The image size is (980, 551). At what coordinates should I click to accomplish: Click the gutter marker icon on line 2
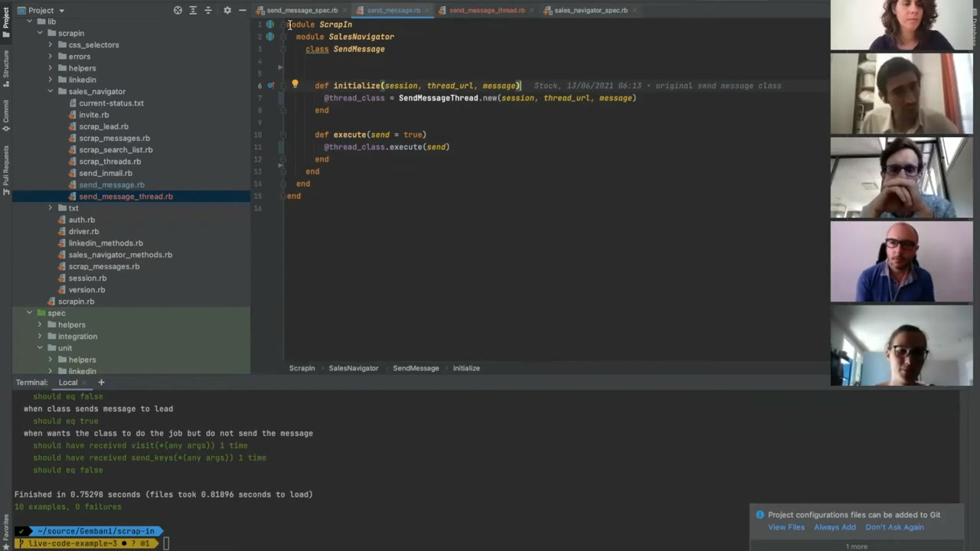pos(270,37)
